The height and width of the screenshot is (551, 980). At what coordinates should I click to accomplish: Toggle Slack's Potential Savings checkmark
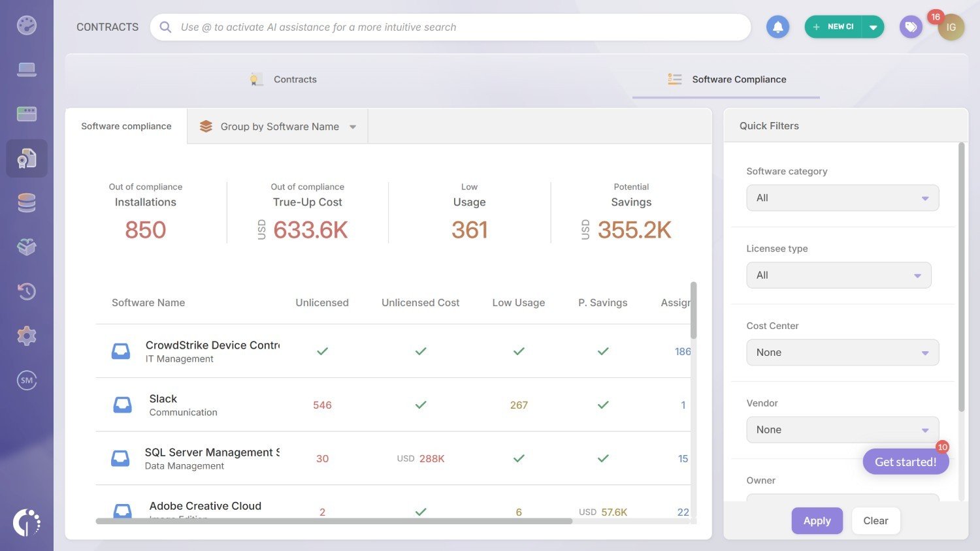[x=602, y=405]
